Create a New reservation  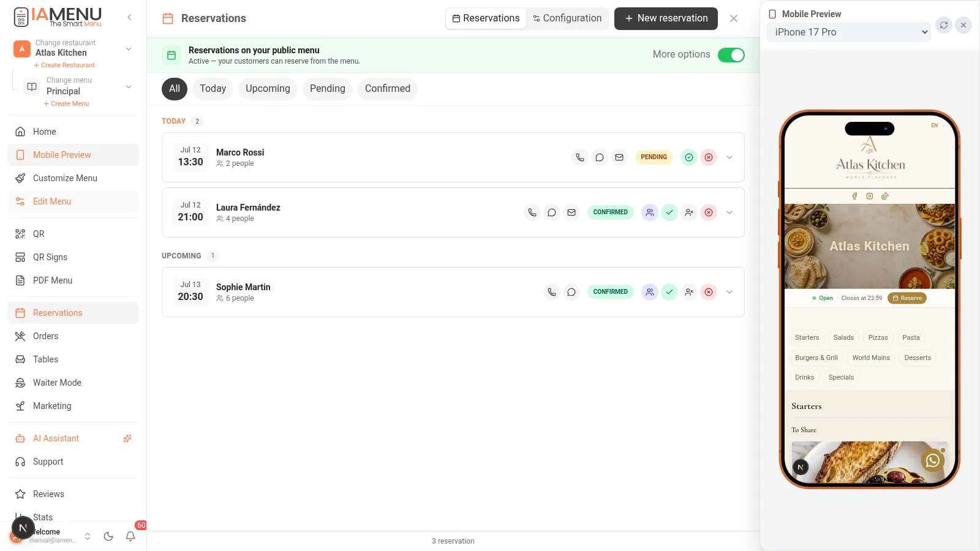tap(666, 18)
